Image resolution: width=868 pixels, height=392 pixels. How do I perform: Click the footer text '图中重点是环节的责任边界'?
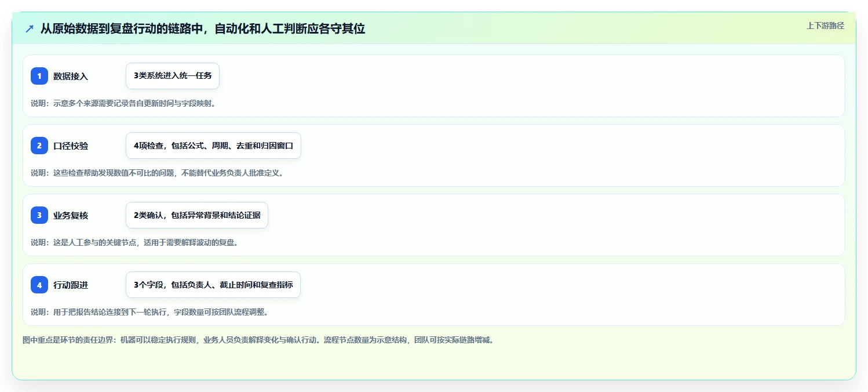258,340
